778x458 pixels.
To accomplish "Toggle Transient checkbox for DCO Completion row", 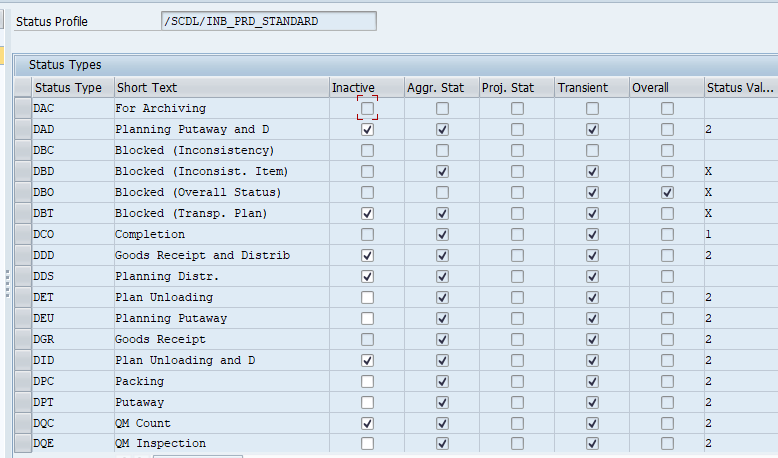I will pyautogui.click(x=592, y=234).
